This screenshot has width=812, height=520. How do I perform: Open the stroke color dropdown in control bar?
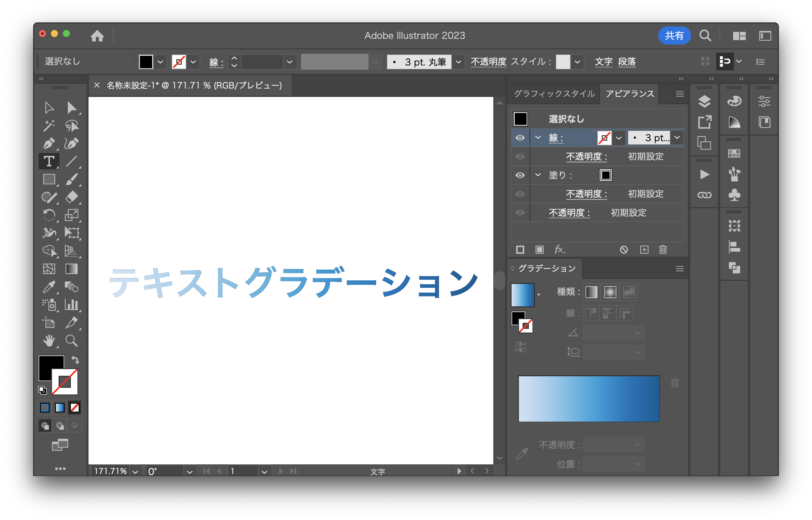point(193,62)
